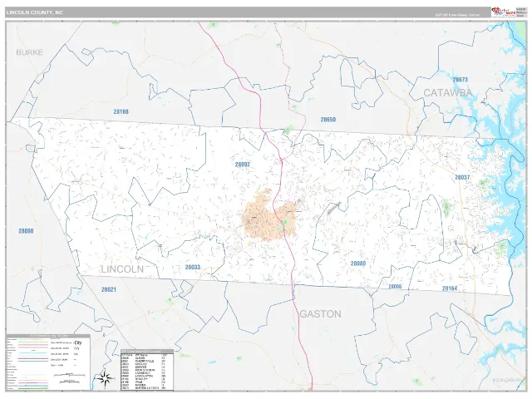Select ZIP code 28168 label

click(121, 111)
